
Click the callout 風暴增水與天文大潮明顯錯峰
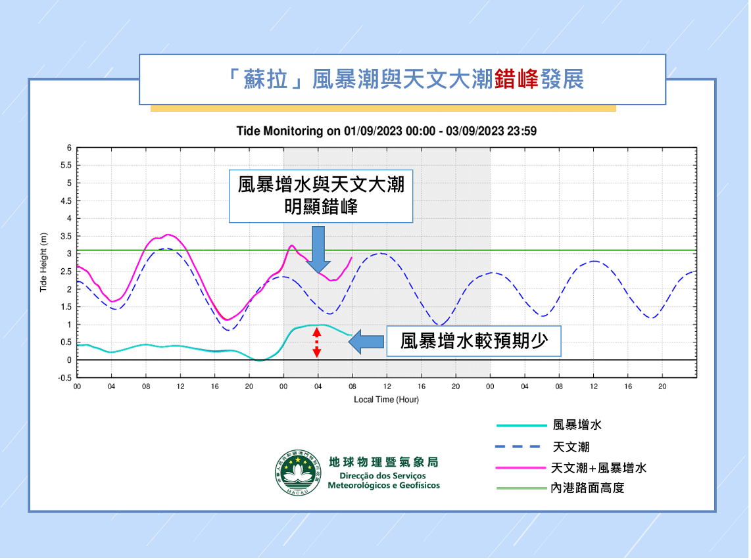pyautogui.click(x=322, y=197)
